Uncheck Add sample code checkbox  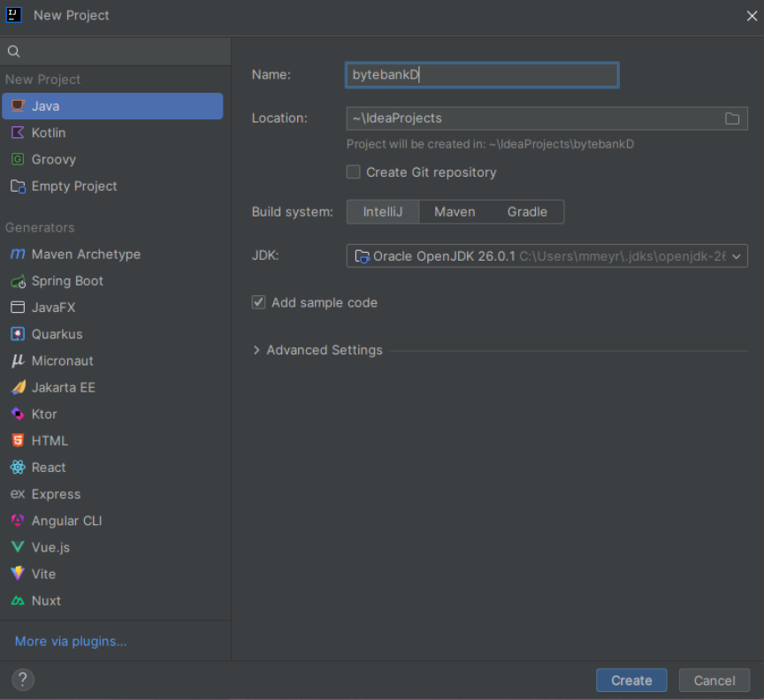click(x=259, y=302)
